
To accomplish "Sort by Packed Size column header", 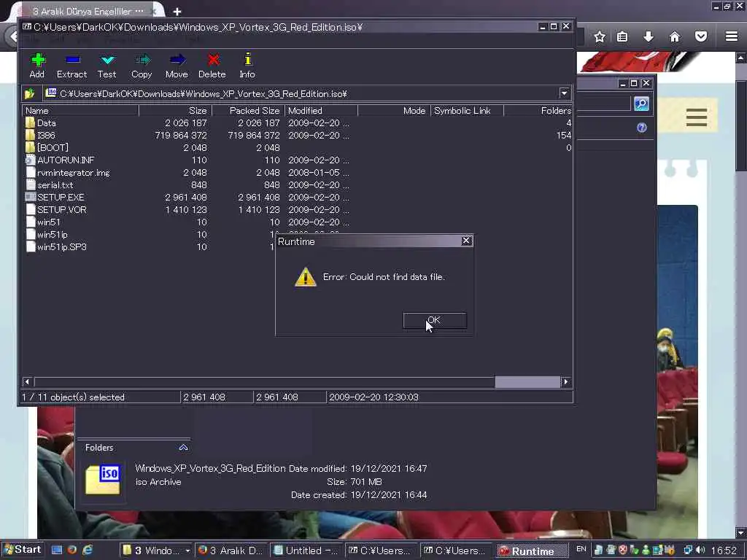I will (248, 111).
